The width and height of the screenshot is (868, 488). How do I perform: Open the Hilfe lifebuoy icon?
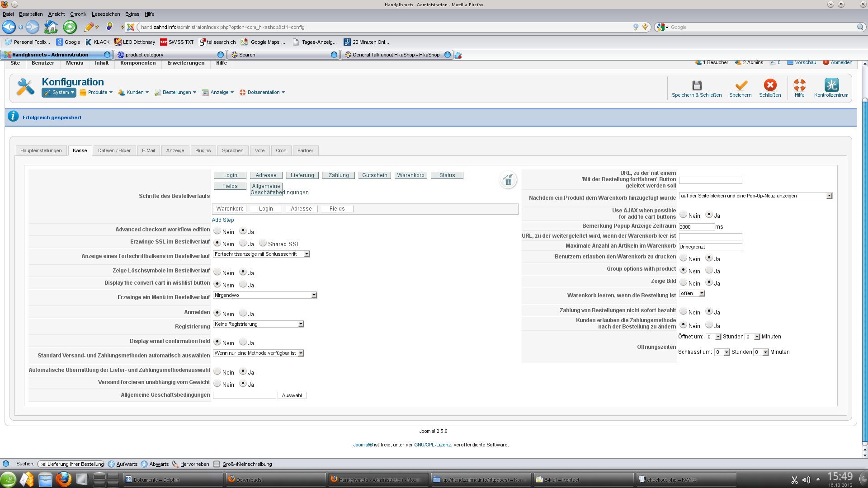pyautogui.click(x=799, y=85)
